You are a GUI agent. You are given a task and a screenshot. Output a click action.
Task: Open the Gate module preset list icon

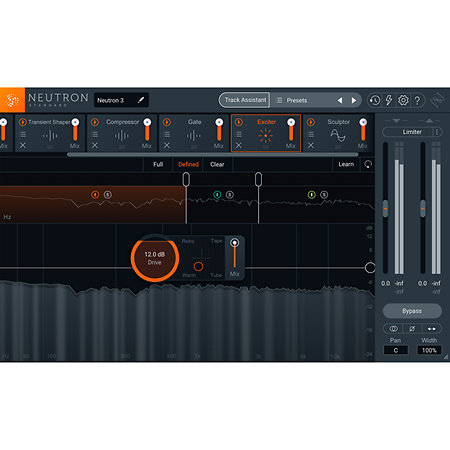pyautogui.click(x=167, y=134)
